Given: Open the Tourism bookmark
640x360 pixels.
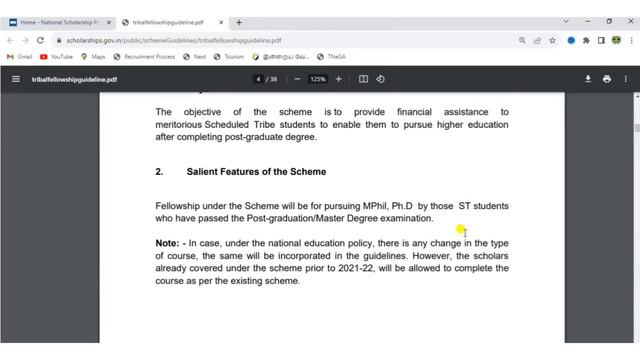Looking at the screenshot, I should point(229,57).
